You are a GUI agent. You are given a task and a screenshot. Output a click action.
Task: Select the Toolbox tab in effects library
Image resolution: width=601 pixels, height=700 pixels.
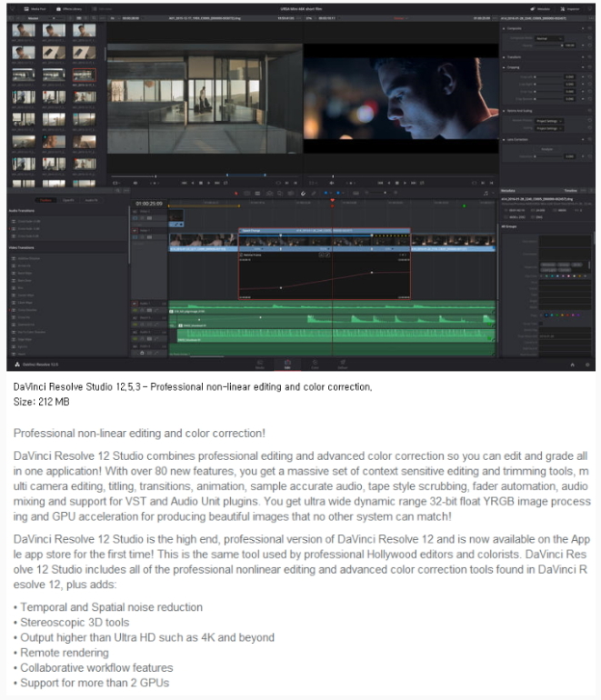point(45,200)
